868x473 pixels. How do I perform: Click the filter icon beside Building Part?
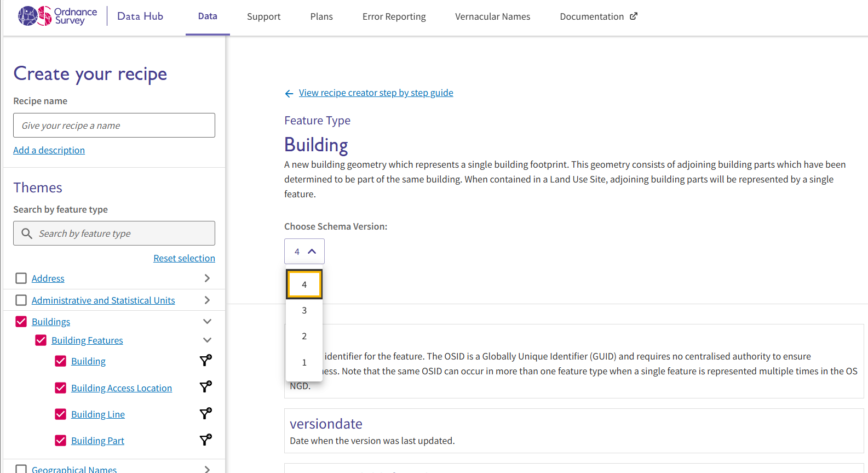tap(205, 440)
